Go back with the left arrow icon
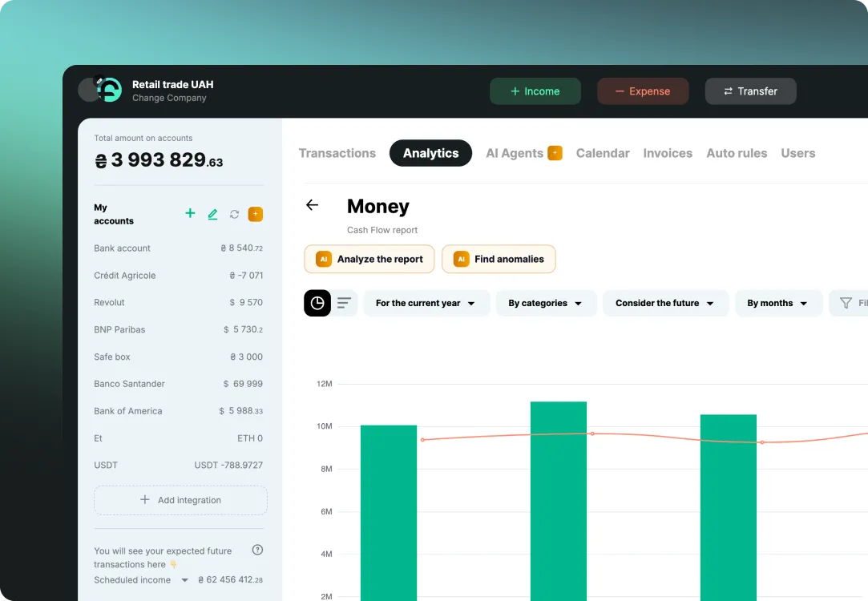The width and height of the screenshot is (868, 601). pyautogui.click(x=313, y=205)
